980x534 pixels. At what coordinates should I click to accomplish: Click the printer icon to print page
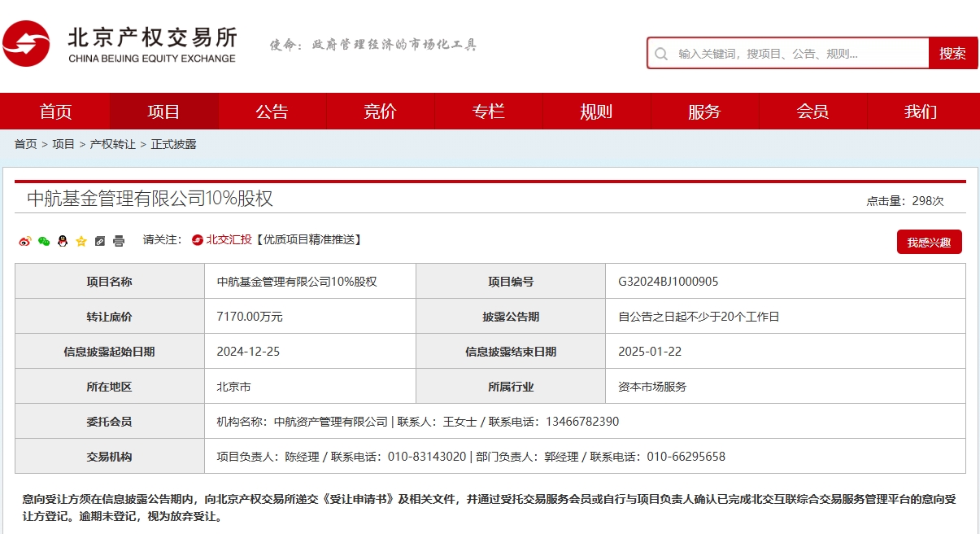[x=119, y=241]
